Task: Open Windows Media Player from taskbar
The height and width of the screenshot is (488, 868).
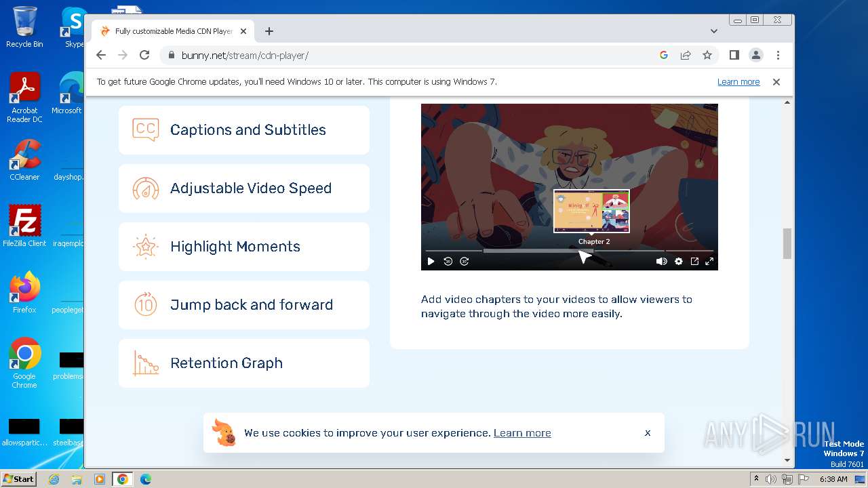Action: point(100,479)
